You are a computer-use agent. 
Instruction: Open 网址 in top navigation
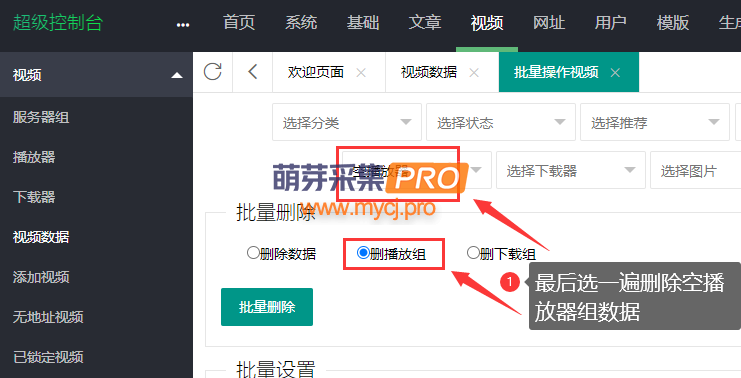(549, 23)
